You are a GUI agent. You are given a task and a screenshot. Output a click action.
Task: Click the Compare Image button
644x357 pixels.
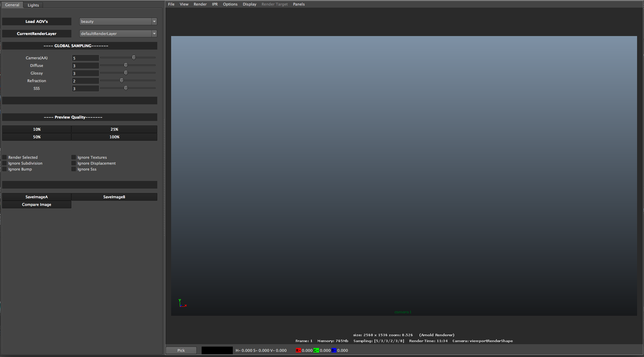pyautogui.click(x=37, y=204)
